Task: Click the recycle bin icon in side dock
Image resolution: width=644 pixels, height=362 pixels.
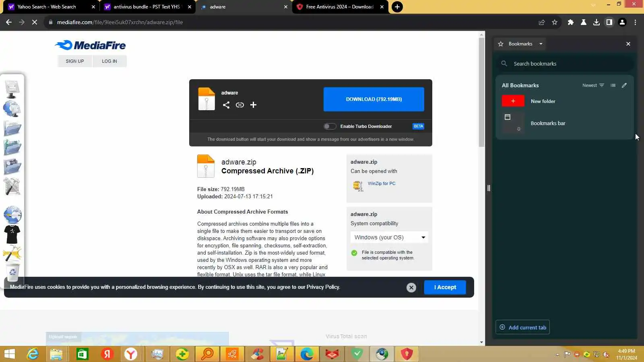Action: click(x=12, y=273)
